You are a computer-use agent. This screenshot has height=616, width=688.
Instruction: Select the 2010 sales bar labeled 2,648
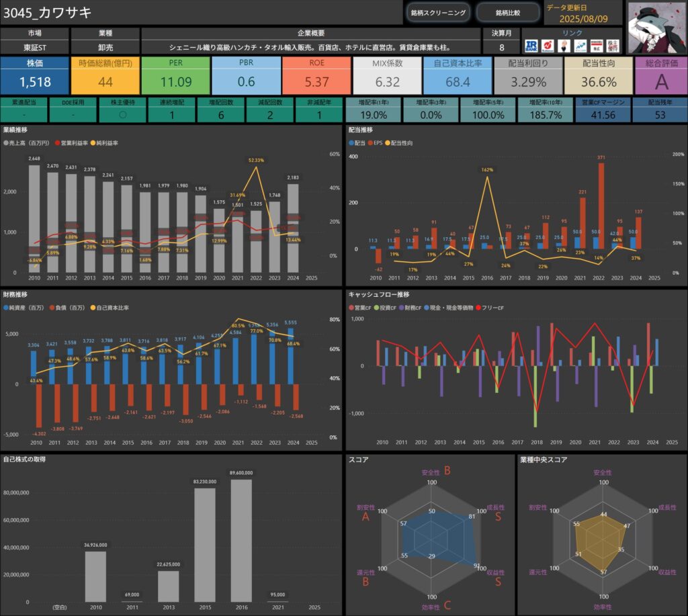point(34,218)
